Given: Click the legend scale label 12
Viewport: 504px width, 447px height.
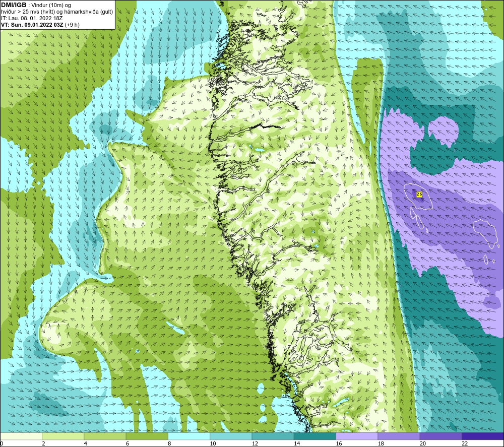Looking at the screenshot, I should point(255,443).
